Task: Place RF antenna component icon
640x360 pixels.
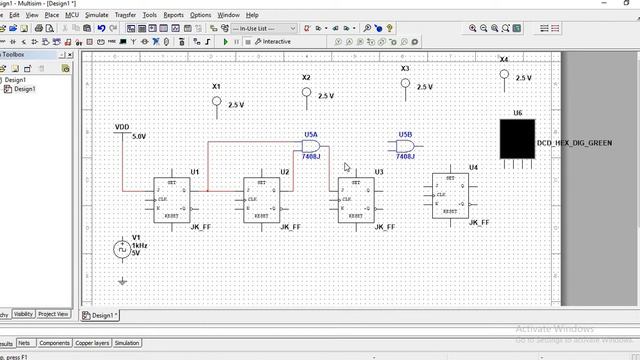Action: [133, 42]
